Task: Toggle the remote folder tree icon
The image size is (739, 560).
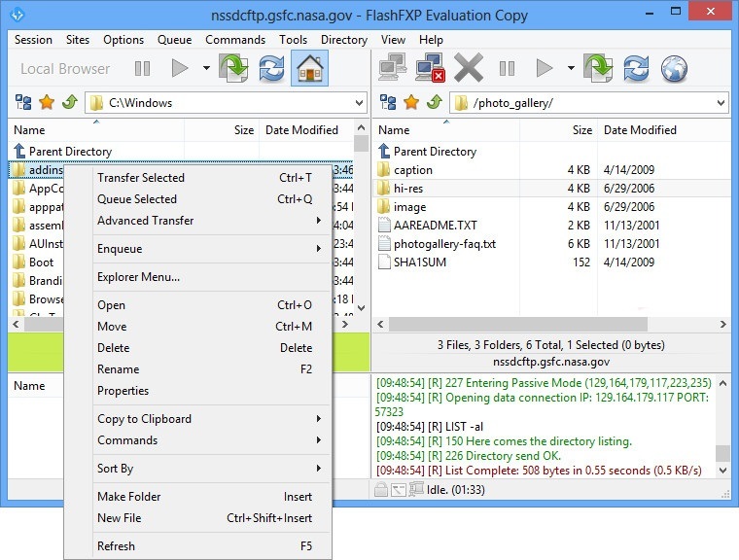Action: (x=388, y=102)
